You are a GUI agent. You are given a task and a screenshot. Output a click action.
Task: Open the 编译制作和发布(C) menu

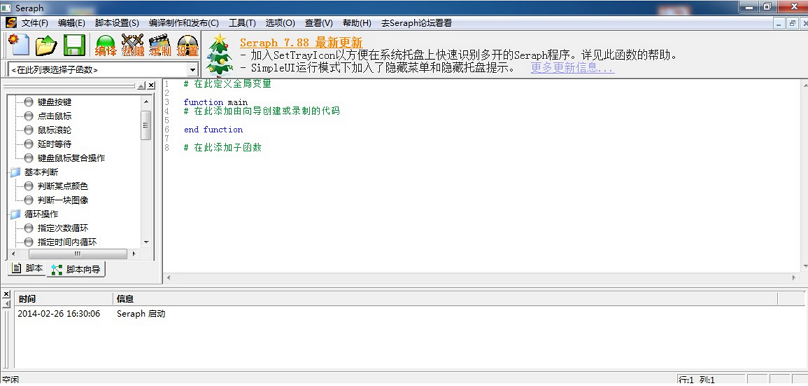(x=184, y=23)
